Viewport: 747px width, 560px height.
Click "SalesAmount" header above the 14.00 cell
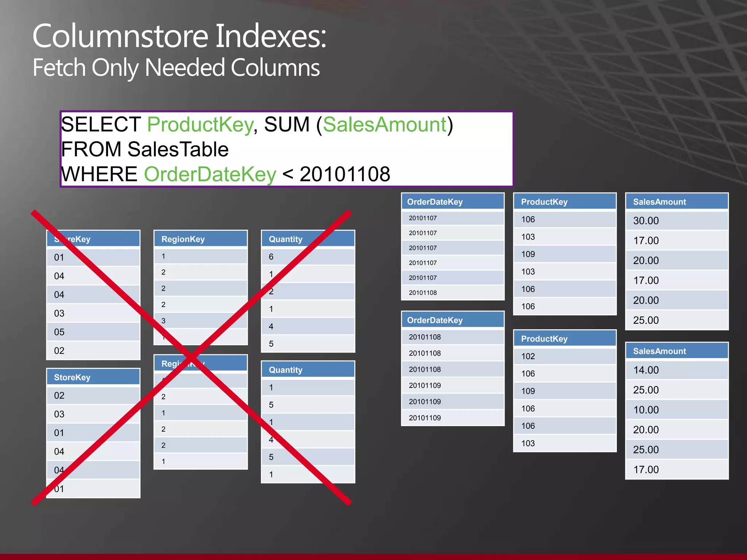[x=677, y=351]
